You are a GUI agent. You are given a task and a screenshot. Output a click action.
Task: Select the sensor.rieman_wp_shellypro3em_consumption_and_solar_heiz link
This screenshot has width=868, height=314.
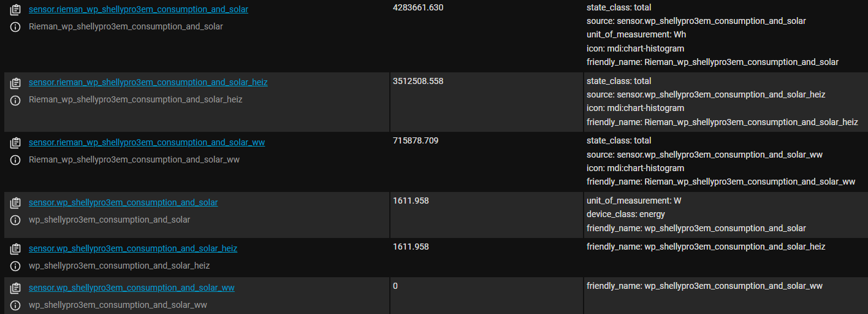click(148, 82)
